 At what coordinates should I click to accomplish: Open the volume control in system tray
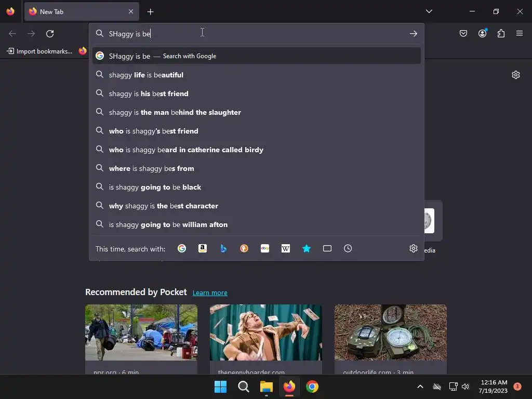pyautogui.click(x=465, y=387)
